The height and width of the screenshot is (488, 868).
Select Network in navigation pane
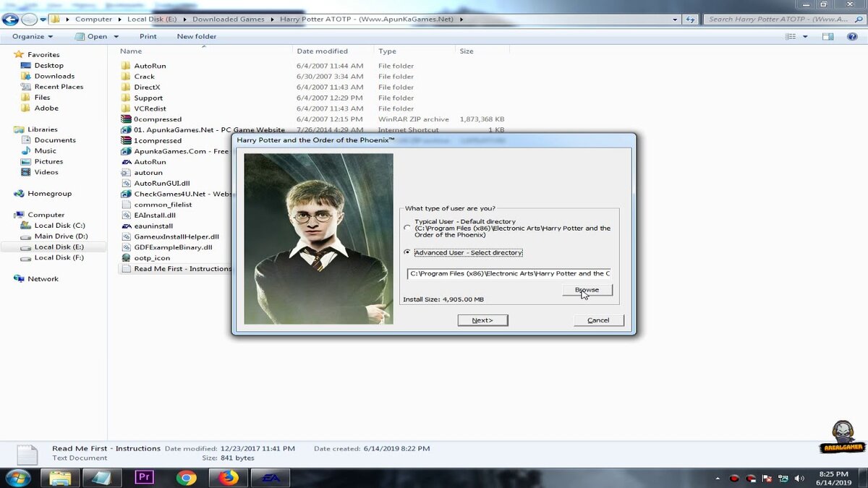(43, 279)
